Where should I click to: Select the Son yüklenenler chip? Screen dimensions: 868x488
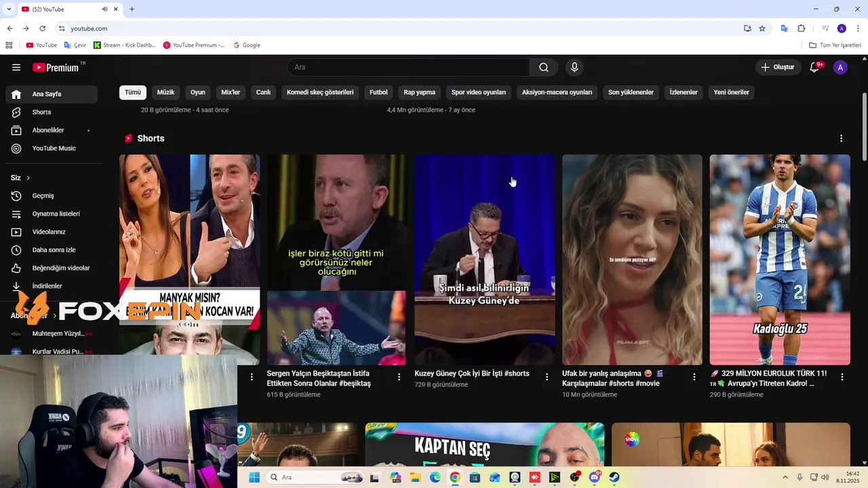631,92
